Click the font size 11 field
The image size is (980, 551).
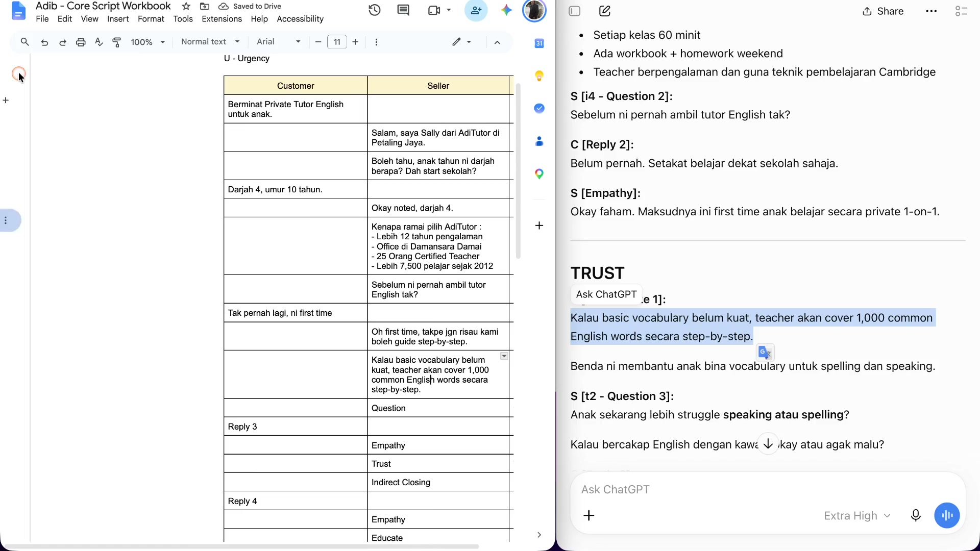(337, 42)
